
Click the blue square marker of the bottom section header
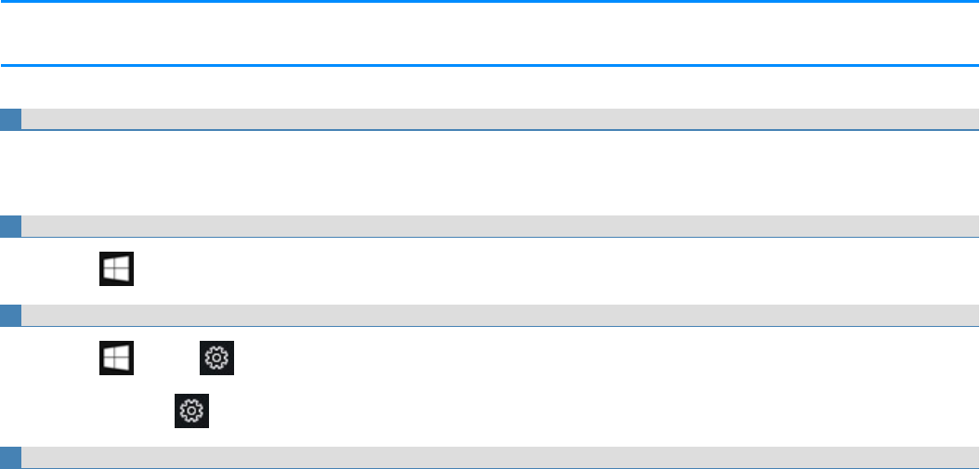pyautogui.click(x=10, y=457)
